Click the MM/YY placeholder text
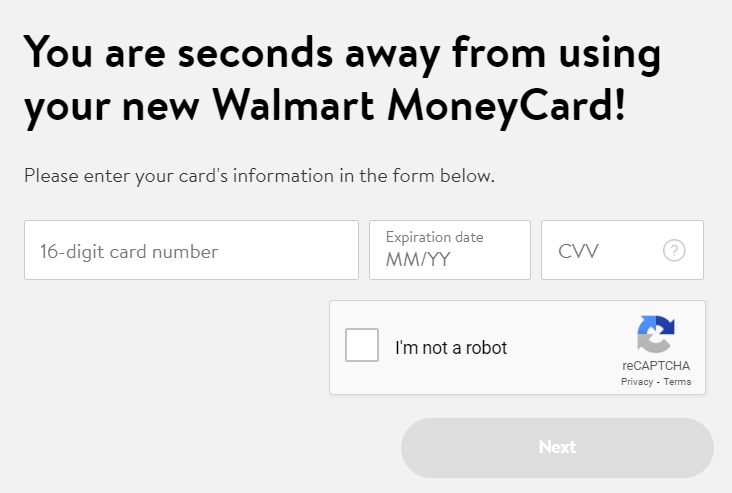This screenshot has height=493, width=732. (418, 260)
